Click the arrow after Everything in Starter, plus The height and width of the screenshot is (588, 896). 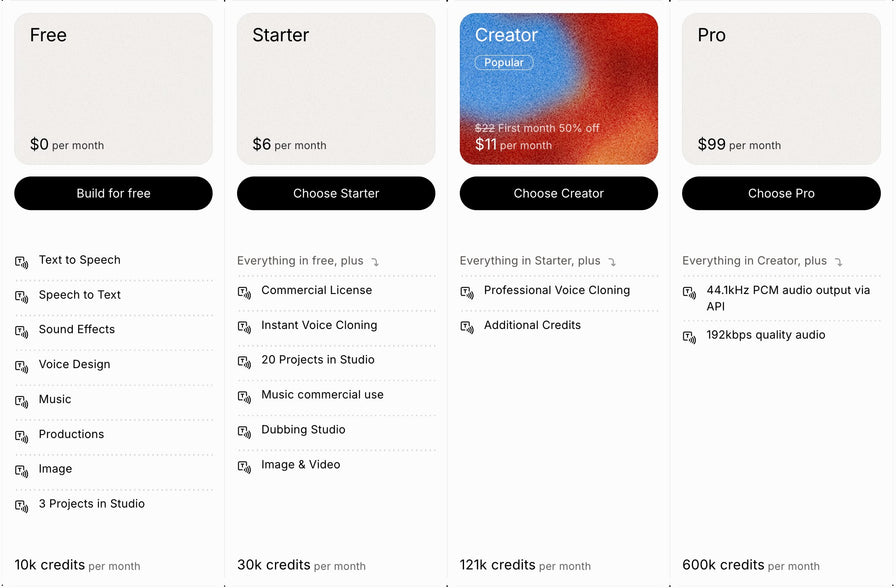[612, 262]
